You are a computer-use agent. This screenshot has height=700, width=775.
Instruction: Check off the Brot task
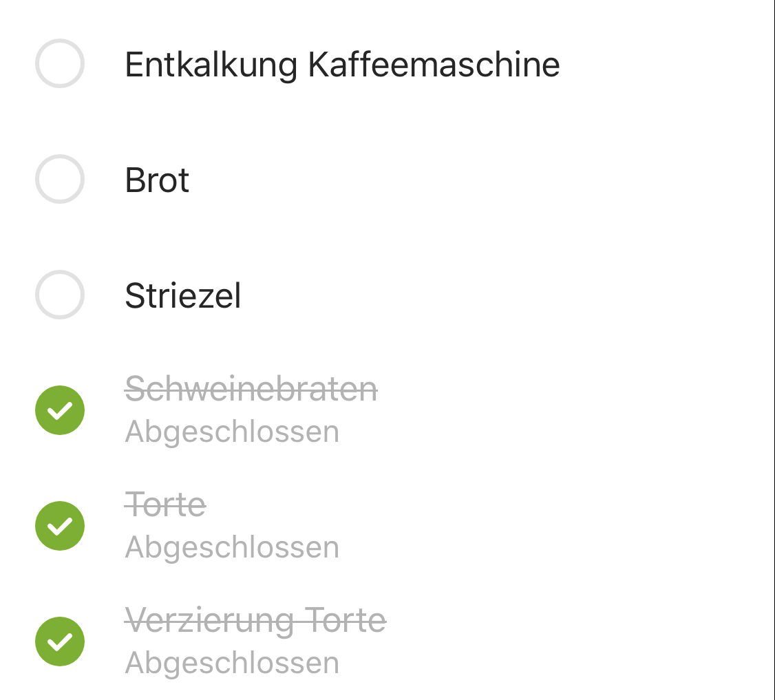coord(60,179)
